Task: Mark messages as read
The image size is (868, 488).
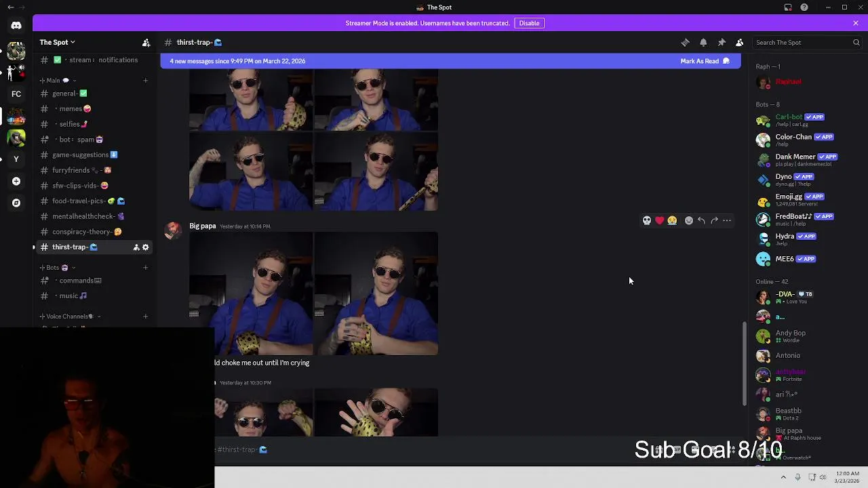Action: click(705, 61)
